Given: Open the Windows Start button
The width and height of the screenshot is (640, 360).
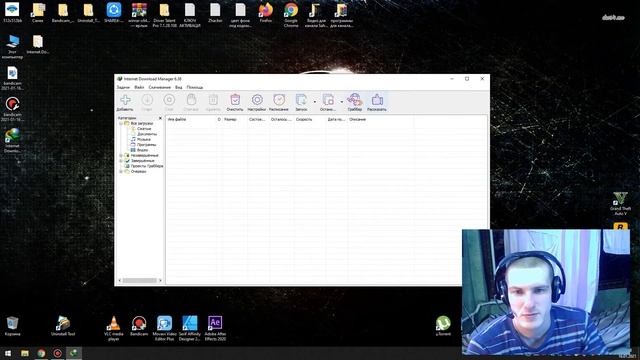Looking at the screenshot, I should [x=8, y=353].
